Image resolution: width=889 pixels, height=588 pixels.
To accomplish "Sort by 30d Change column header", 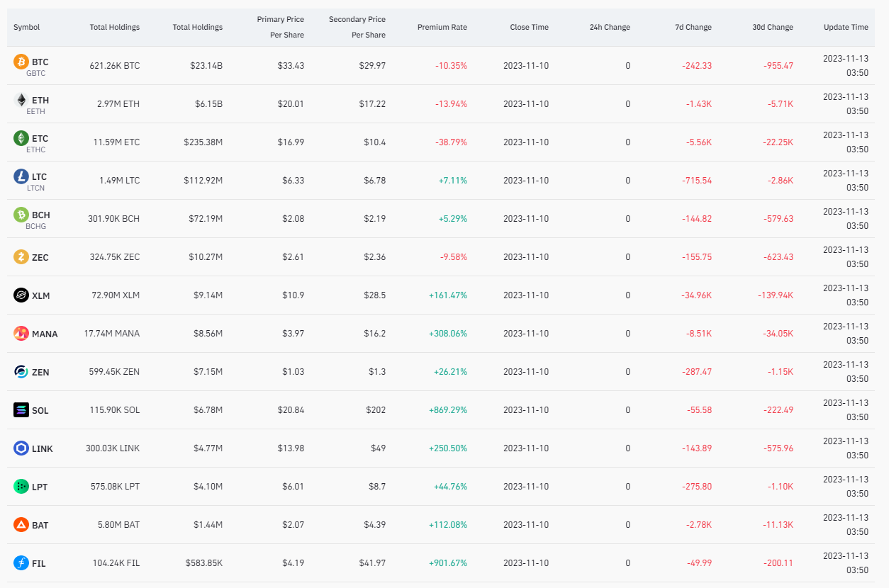I will pos(772,28).
